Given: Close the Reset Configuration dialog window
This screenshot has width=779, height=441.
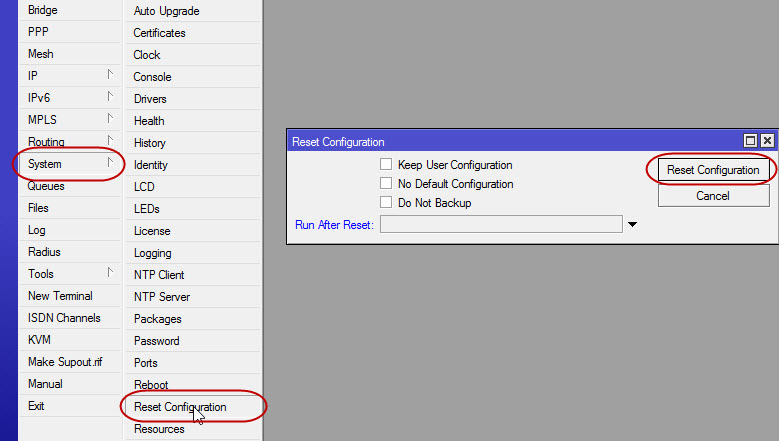Looking at the screenshot, I should tap(767, 141).
